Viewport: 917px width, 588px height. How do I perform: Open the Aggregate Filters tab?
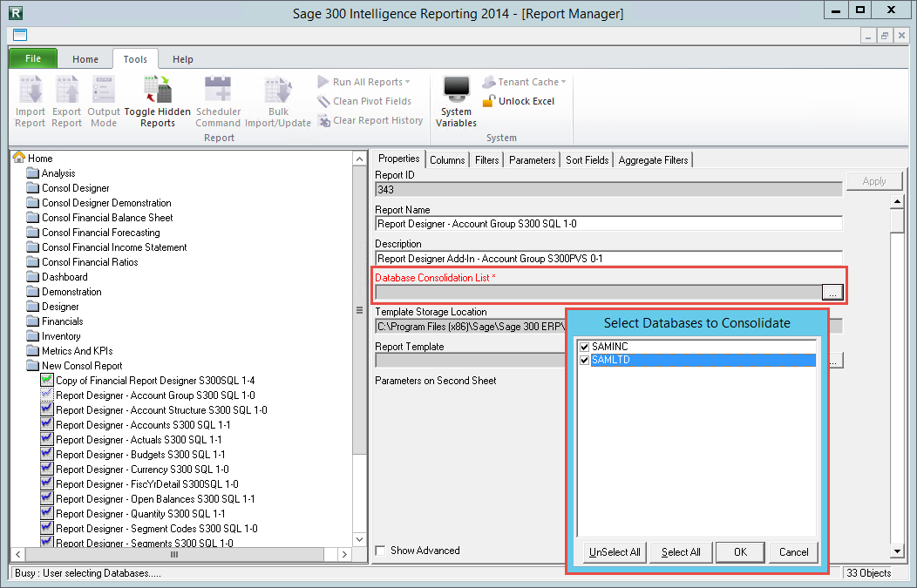point(653,160)
